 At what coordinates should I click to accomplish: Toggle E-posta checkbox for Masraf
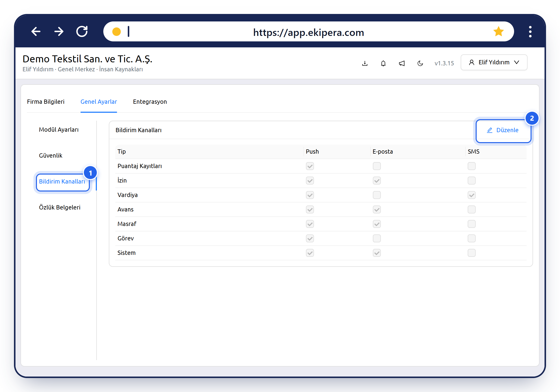click(377, 224)
